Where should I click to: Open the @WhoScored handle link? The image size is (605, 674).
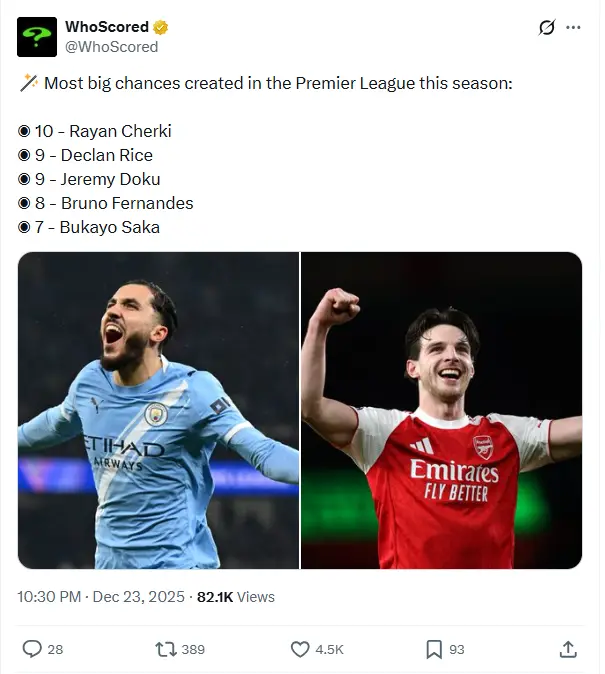(112, 46)
